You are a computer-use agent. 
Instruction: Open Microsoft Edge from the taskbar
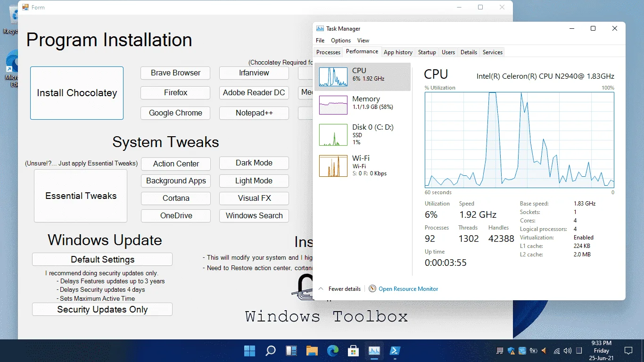333,351
